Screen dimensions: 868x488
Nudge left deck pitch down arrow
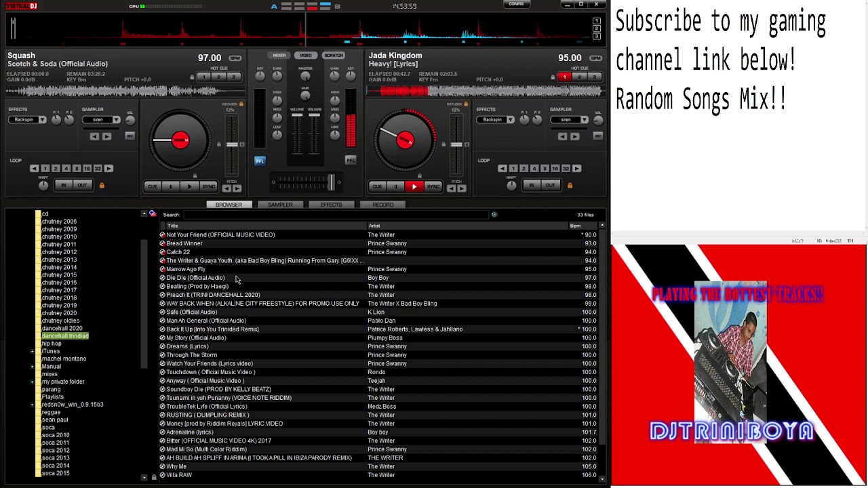[226, 188]
